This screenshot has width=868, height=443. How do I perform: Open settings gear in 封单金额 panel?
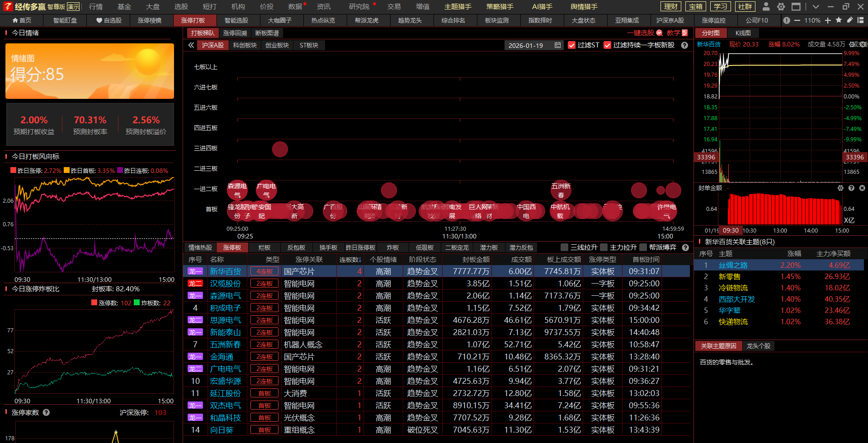(840, 188)
